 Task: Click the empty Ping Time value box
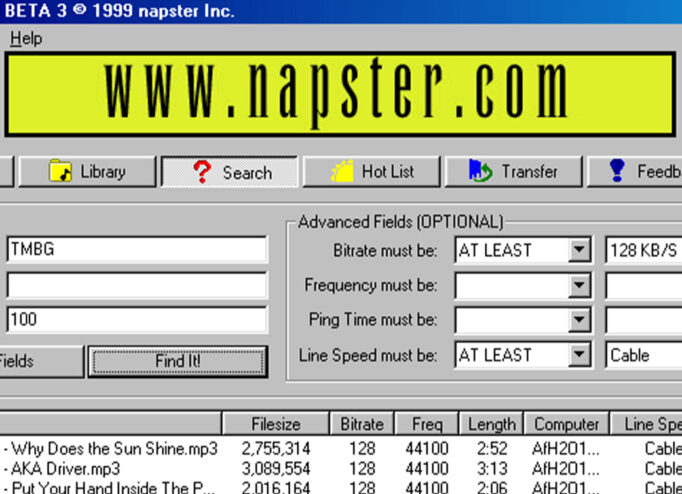pos(644,320)
